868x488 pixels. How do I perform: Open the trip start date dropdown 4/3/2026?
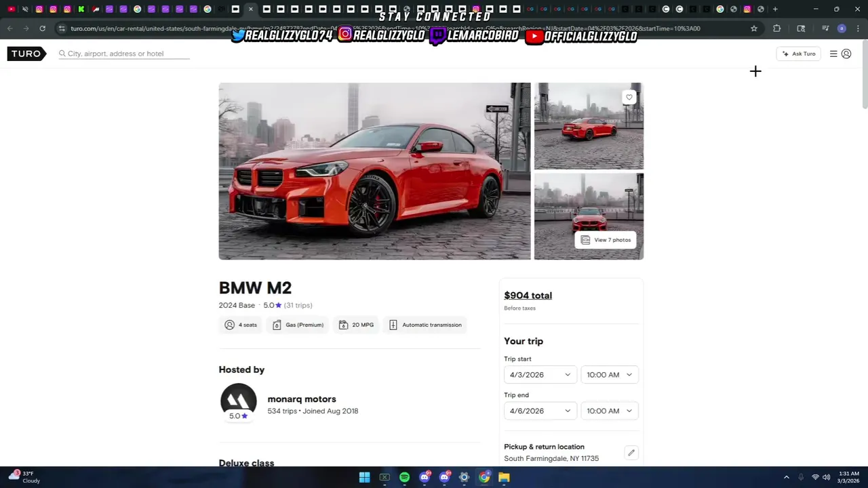[540, 375]
